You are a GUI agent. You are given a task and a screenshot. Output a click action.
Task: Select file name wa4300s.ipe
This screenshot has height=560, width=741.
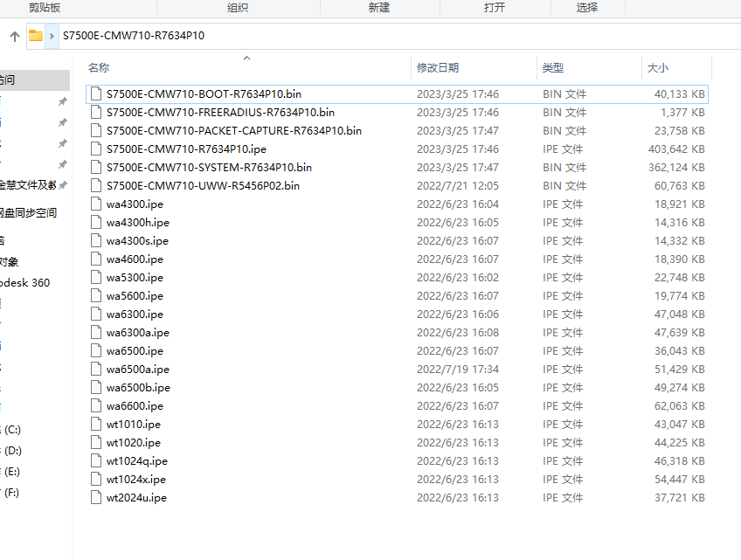tap(137, 241)
